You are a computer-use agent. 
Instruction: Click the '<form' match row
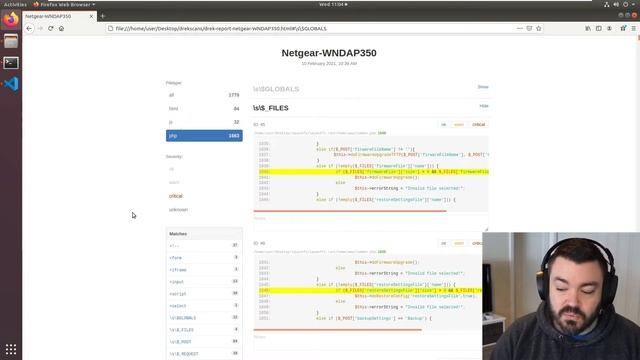(x=204, y=258)
